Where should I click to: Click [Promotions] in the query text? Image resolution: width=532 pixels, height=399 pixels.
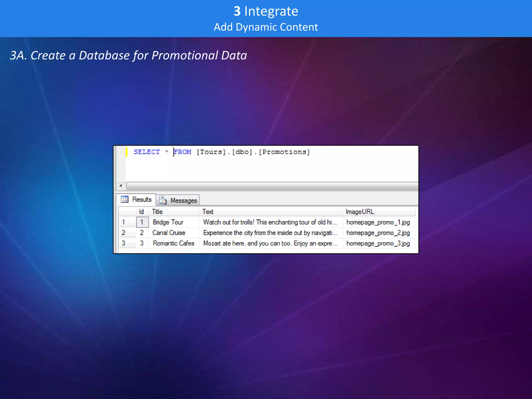pos(284,152)
